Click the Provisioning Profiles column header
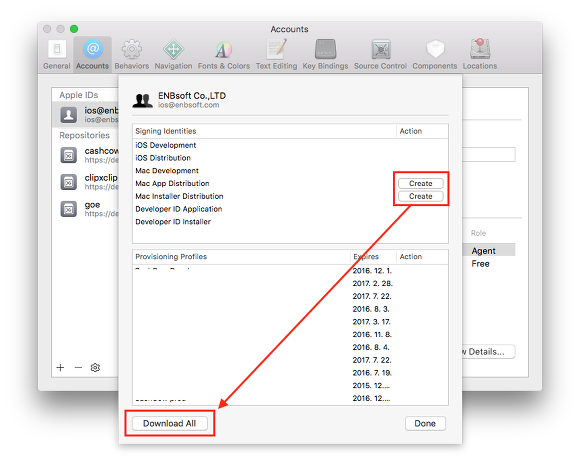 pyautogui.click(x=241, y=256)
